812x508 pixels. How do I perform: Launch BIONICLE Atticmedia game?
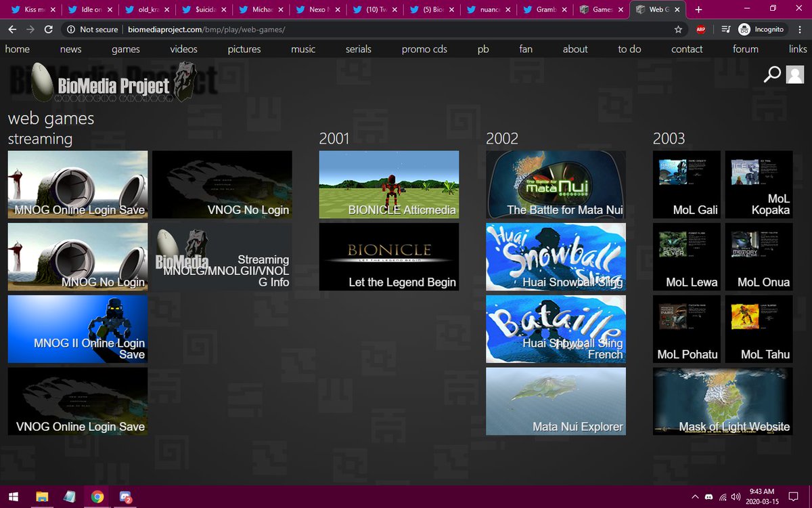tap(389, 184)
